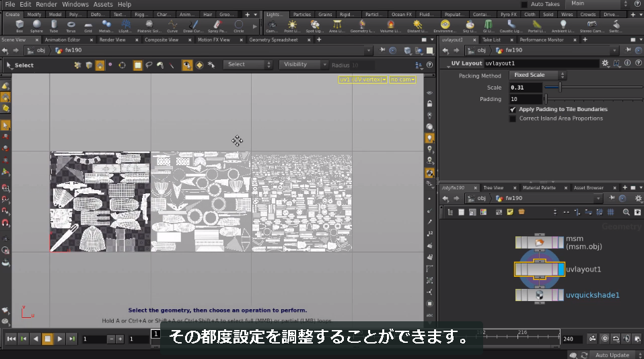Viewport: 644px width, 359px height.
Task: Click the Auto Update button
Action: pos(612,355)
